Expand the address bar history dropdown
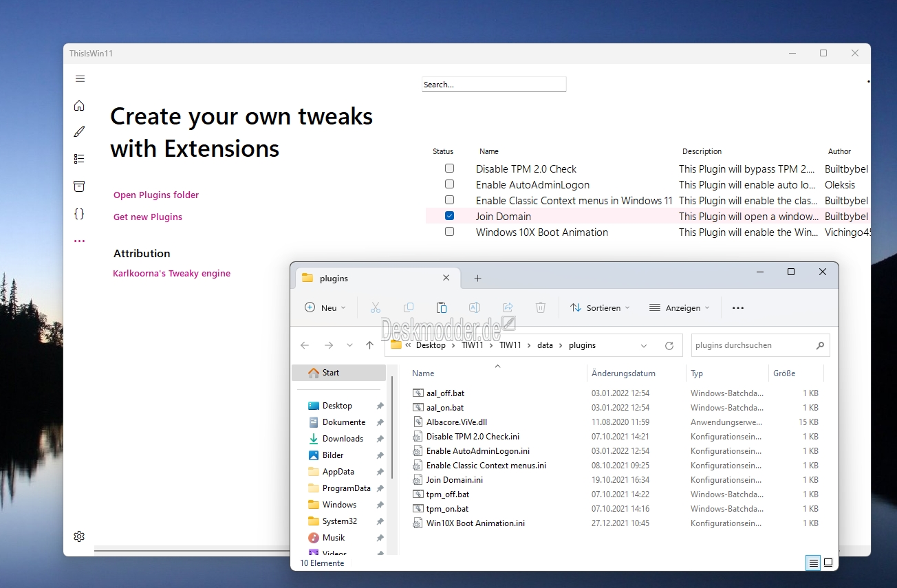The width and height of the screenshot is (897, 588). point(644,345)
